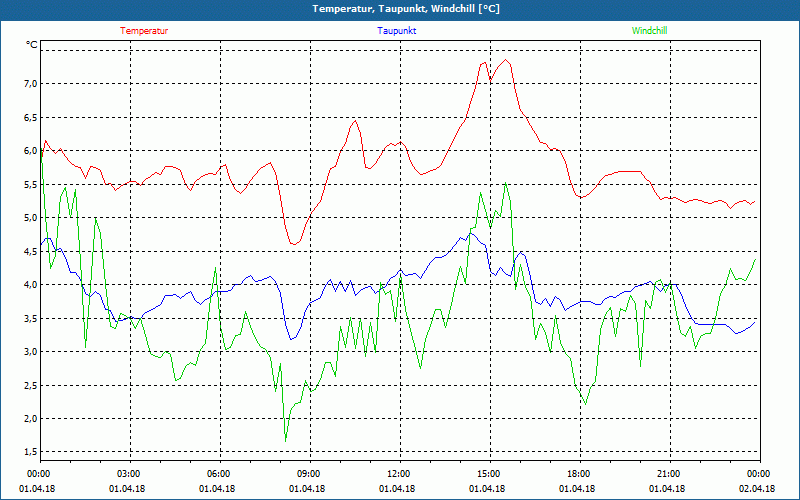Click the 15:00 time axis label
The width and height of the screenshot is (800, 500).
(x=489, y=474)
